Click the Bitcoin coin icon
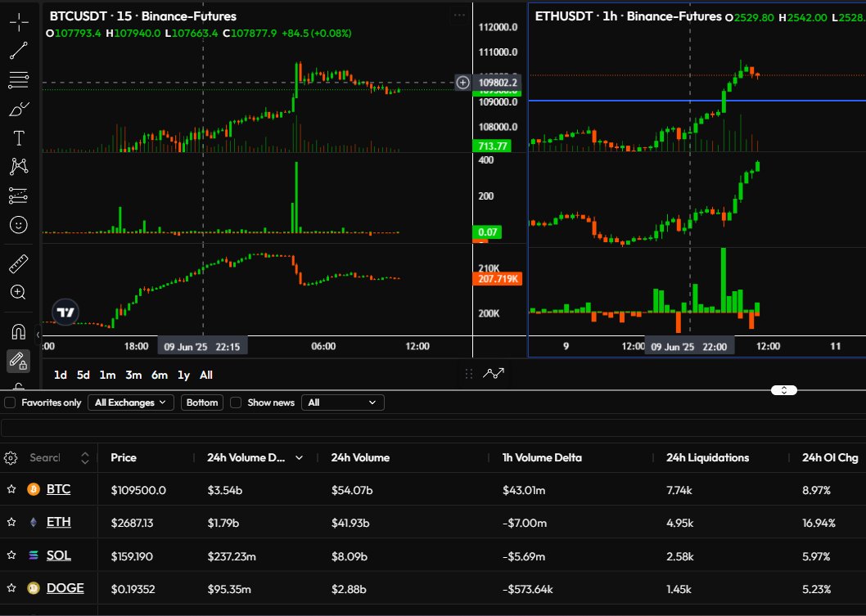866x616 pixels. 33,489
